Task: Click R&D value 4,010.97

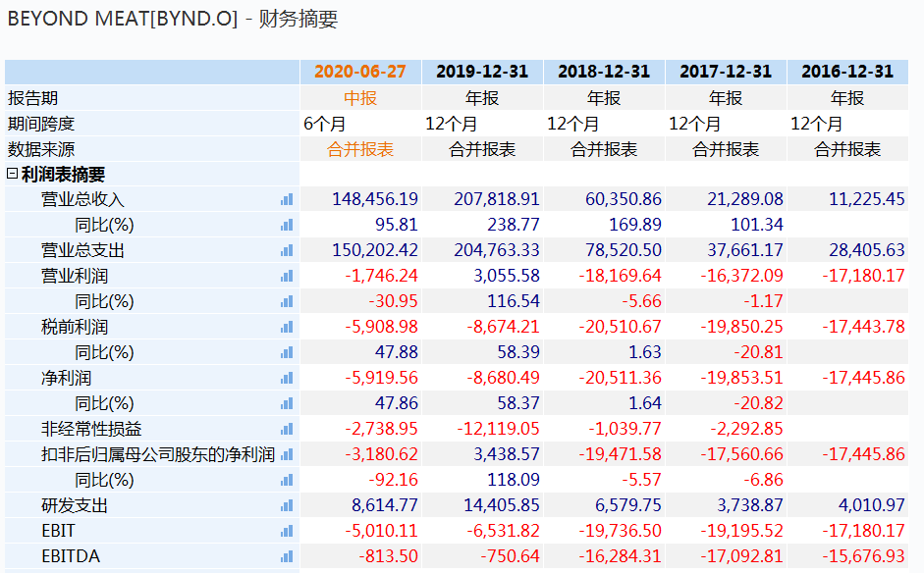Action: point(872,504)
